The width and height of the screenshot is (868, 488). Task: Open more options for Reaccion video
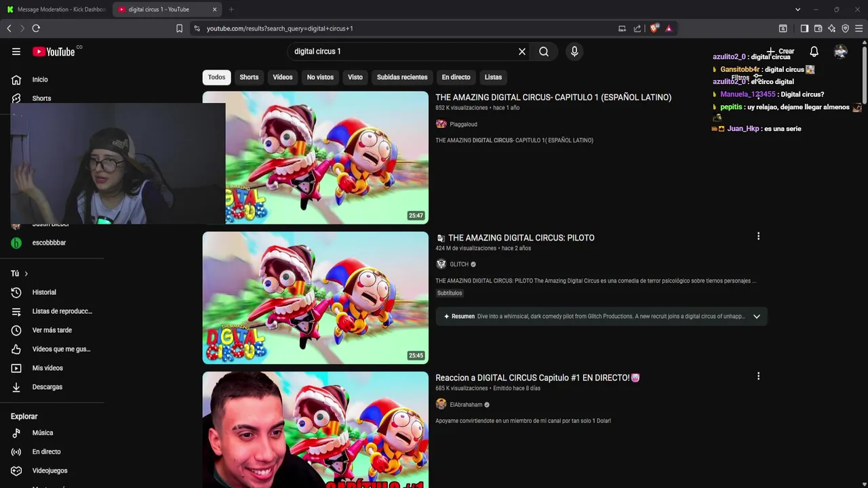758,376
